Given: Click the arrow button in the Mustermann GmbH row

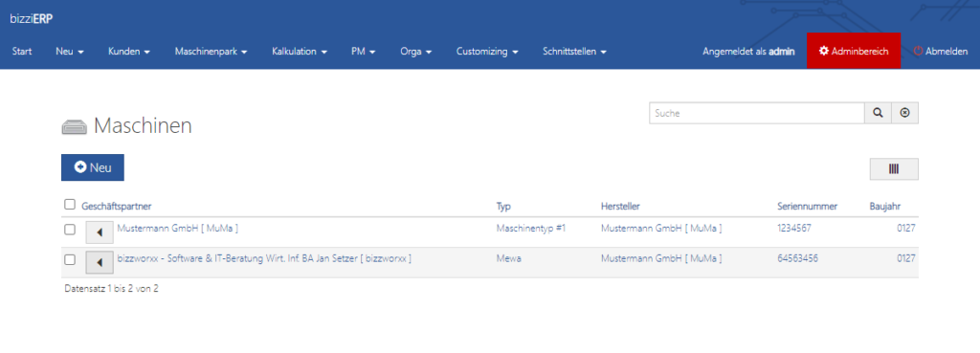Looking at the screenshot, I should point(100,232).
